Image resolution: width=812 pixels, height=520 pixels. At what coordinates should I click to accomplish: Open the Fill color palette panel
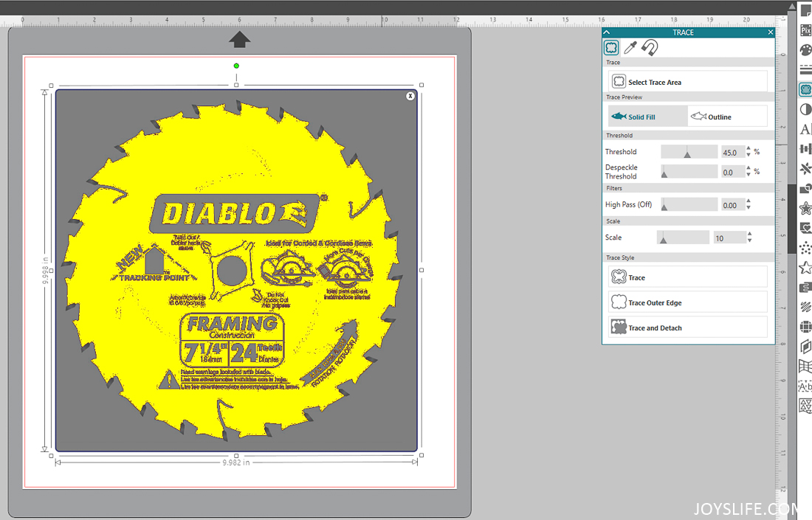[x=806, y=50]
